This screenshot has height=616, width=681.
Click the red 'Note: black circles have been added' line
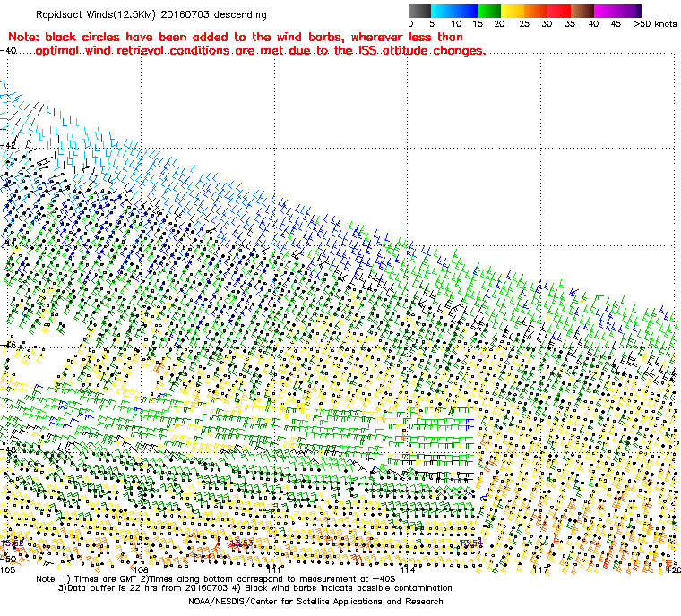pyautogui.click(x=236, y=37)
